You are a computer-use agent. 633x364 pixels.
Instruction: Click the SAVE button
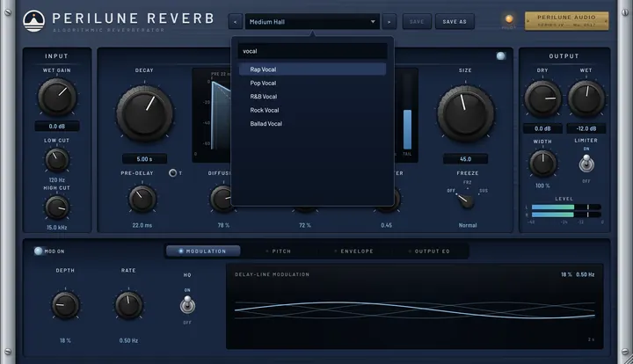click(x=417, y=22)
